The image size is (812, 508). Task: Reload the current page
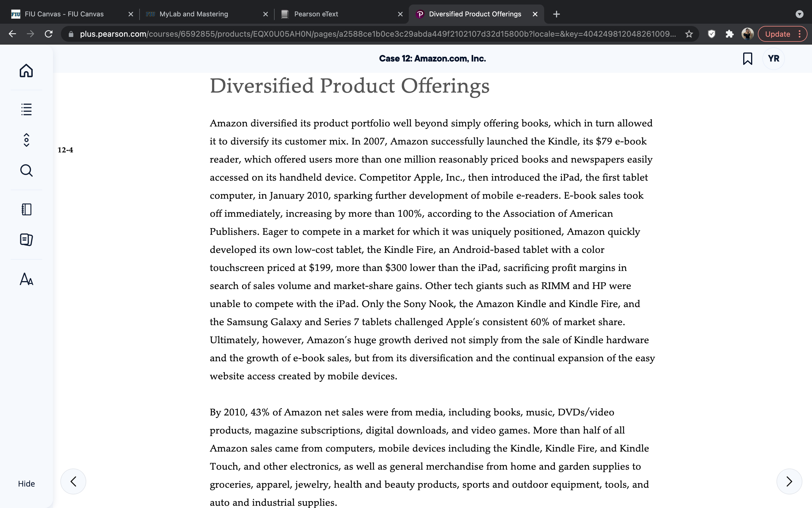(x=49, y=34)
